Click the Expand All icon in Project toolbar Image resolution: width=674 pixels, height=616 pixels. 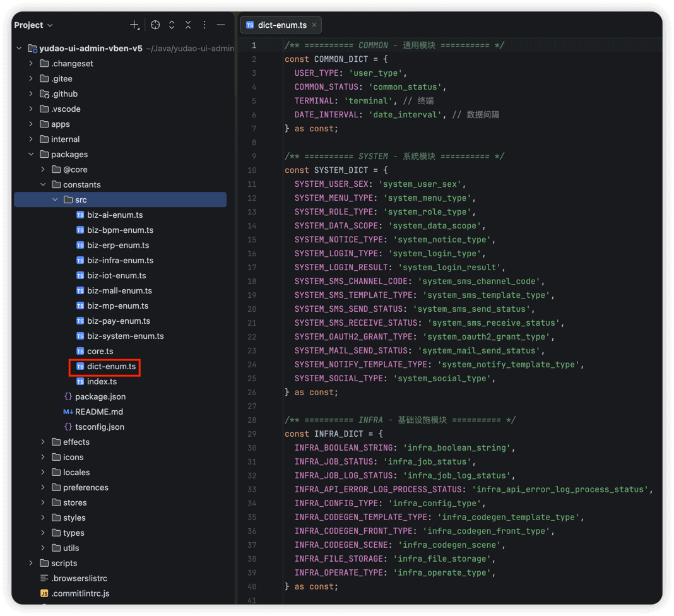tap(172, 25)
